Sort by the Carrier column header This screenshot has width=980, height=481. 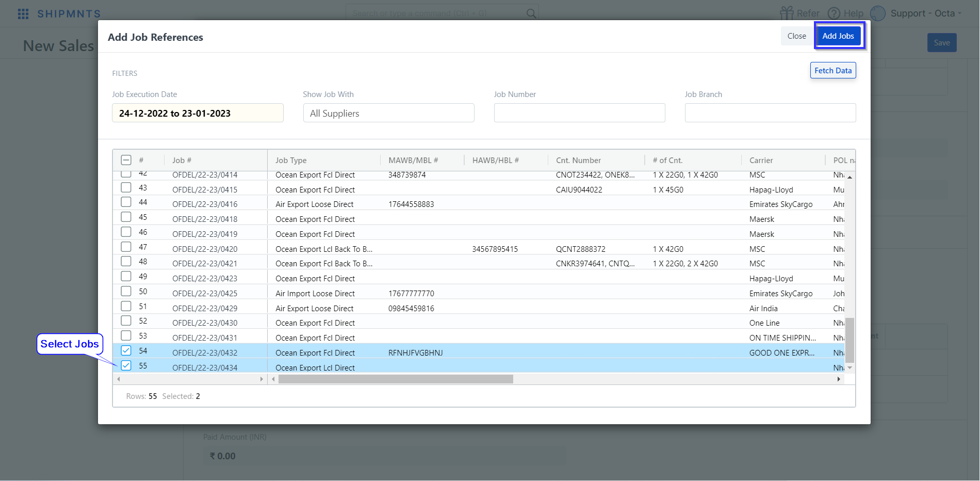761,161
